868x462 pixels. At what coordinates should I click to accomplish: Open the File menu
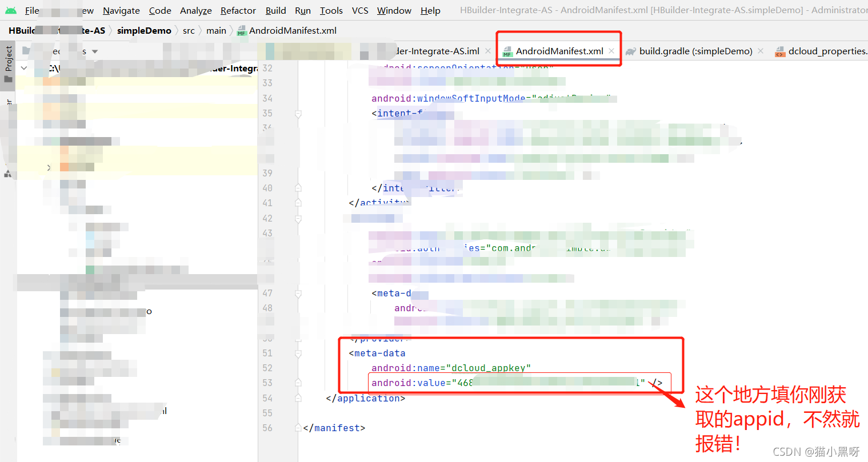32,10
